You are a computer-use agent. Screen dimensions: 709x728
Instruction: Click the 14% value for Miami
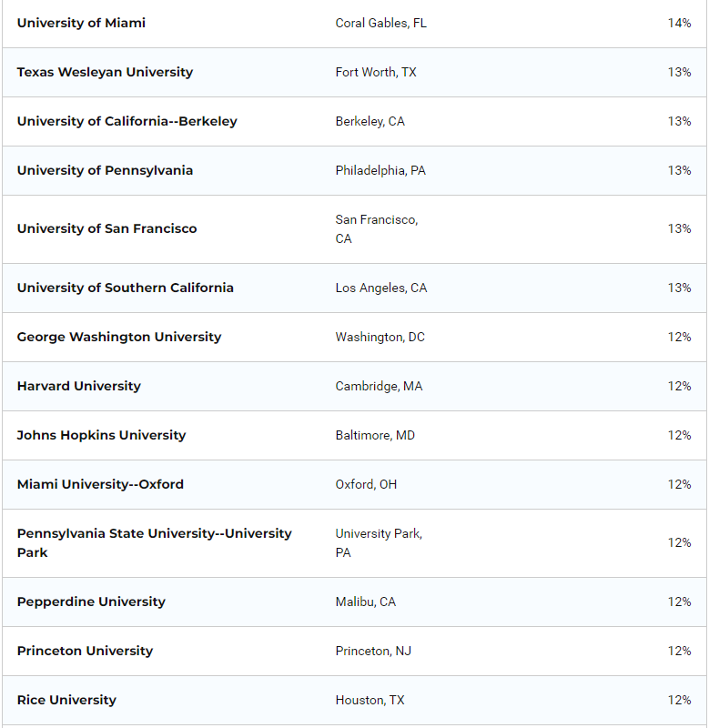click(x=679, y=23)
